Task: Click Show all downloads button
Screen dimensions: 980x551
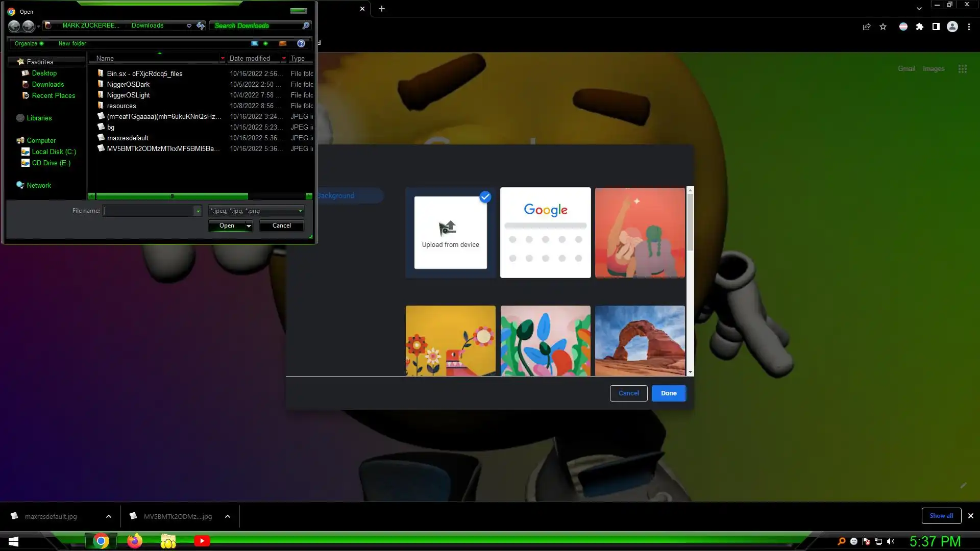Action: tap(941, 516)
